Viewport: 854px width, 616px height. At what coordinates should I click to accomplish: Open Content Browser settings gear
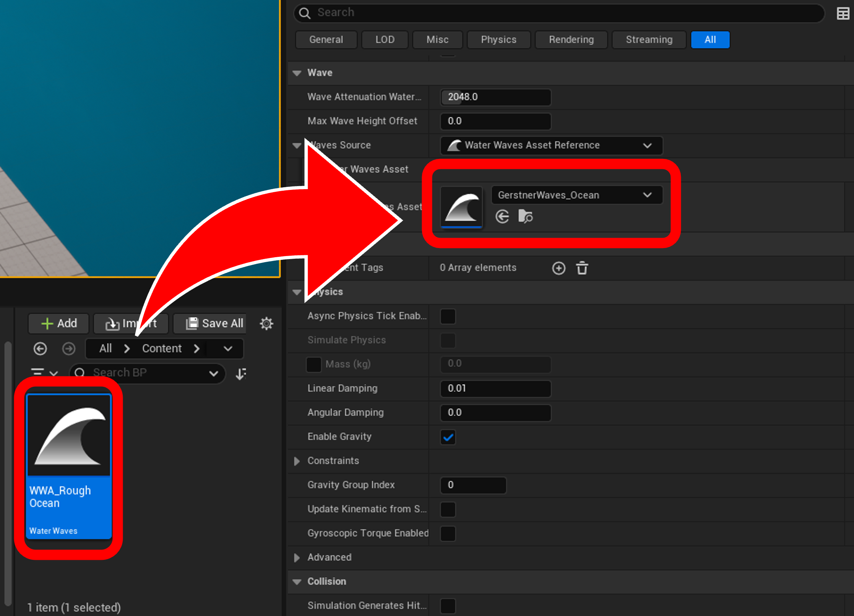tap(266, 323)
